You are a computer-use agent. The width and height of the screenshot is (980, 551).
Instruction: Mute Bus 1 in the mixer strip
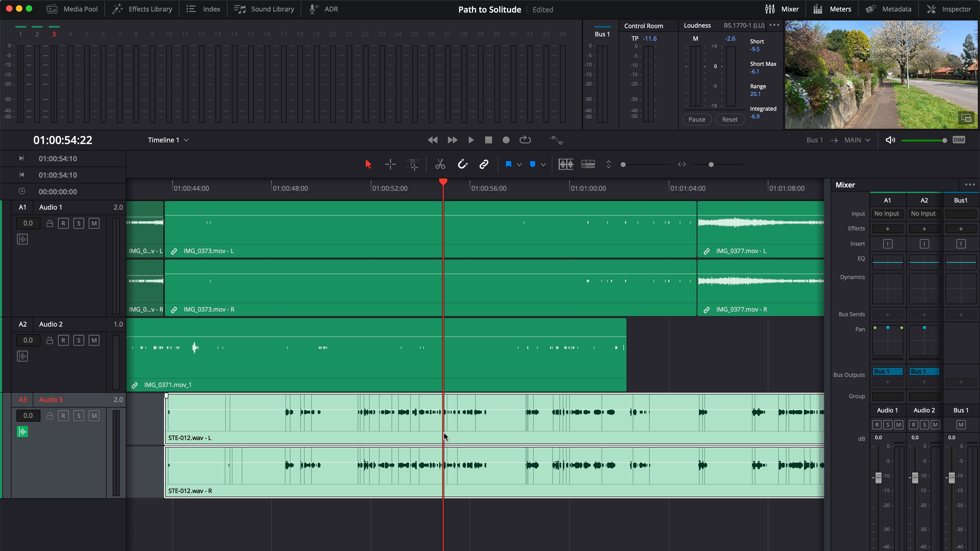[961, 425]
